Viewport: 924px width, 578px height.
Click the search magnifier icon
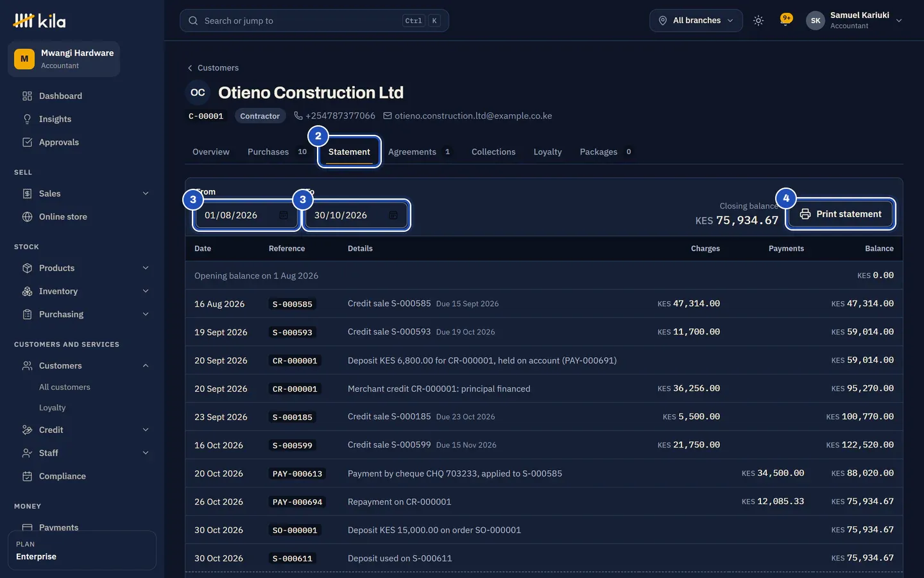[193, 21]
